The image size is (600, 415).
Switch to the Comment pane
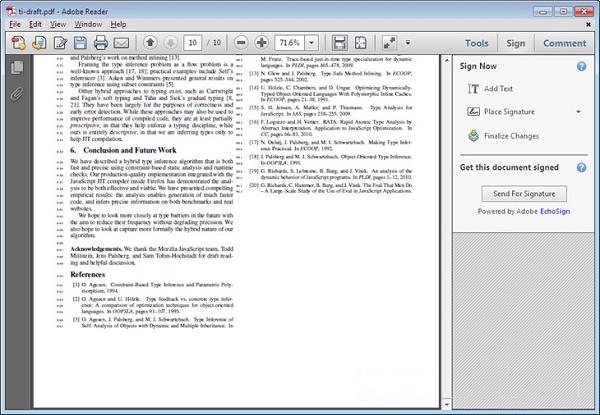coord(565,43)
